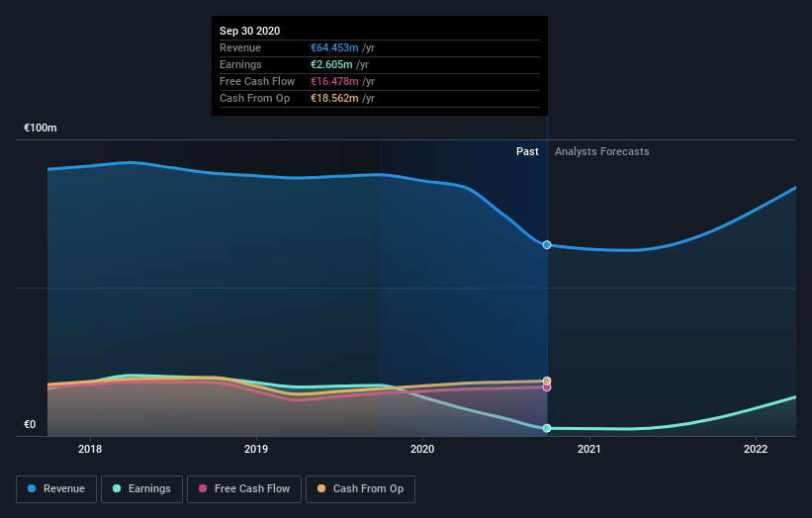The height and width of the screenshot is (518, 812).
Task: Click the €0 y-axis label
Action: tap(30, 424)
